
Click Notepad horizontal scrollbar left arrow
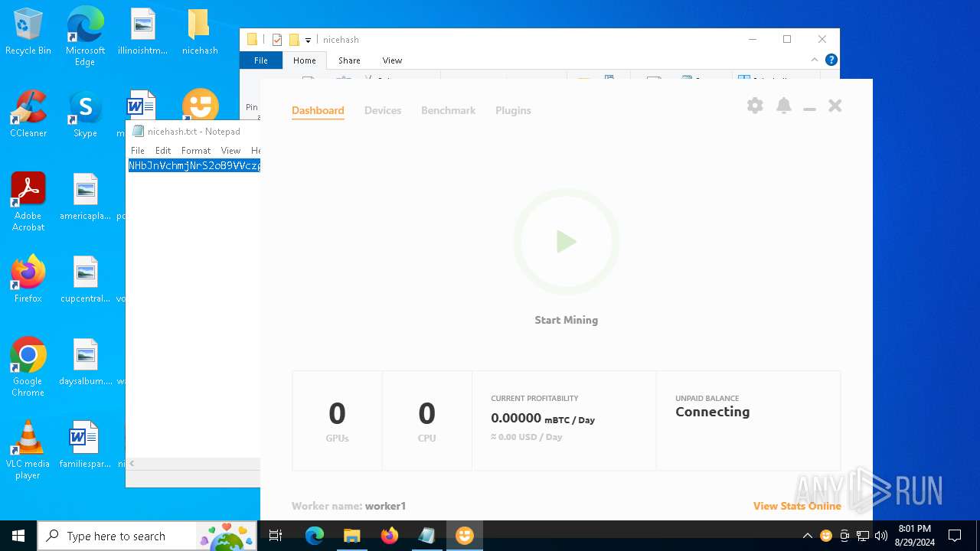(132, 463)
